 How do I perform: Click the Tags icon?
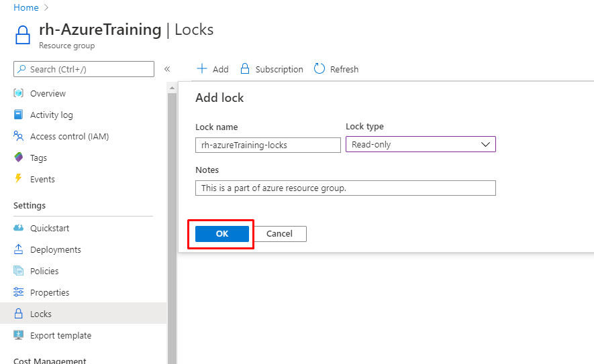click(x=18, y=158)
